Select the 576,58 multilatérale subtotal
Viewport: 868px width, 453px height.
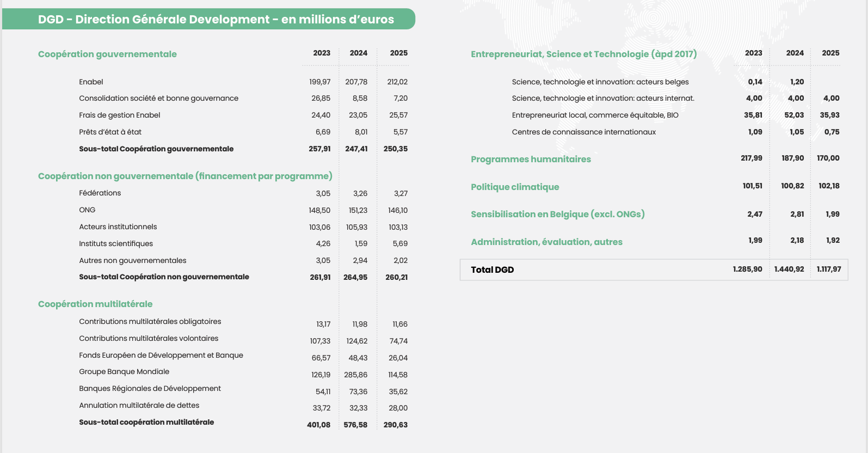(x=355, y=425)
